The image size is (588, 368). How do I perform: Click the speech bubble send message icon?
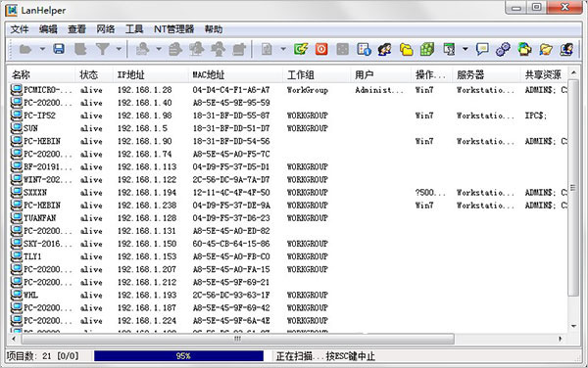pos(482,49)
